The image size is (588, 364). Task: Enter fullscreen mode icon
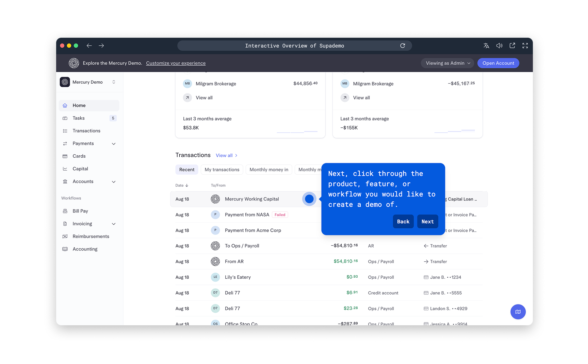525,46
